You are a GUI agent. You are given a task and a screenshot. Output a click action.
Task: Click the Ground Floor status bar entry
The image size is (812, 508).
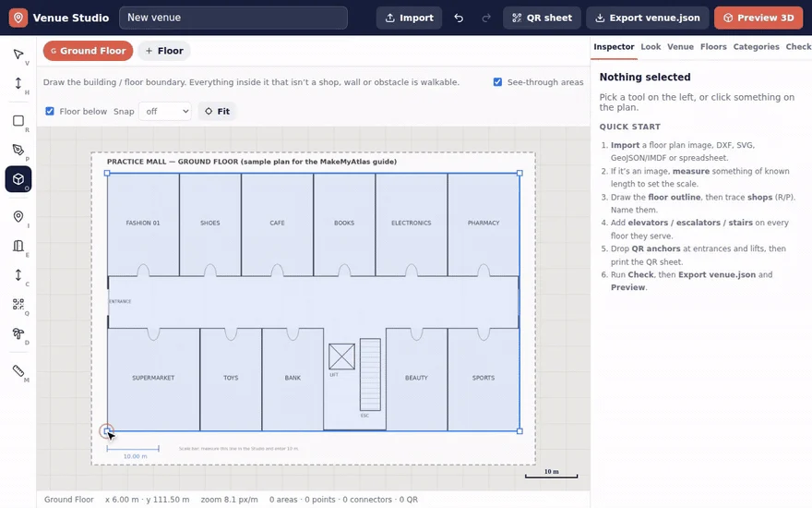(69, 499)
